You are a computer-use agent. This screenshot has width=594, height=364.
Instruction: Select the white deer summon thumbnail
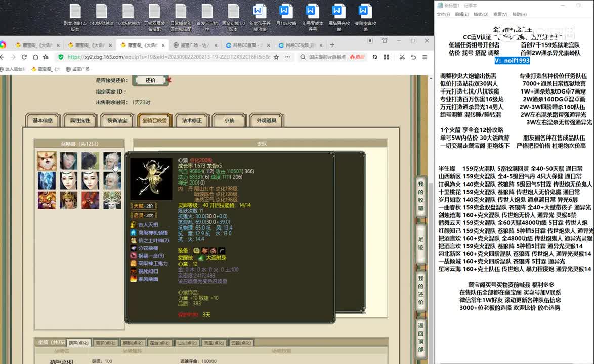(x=112, y=200)
